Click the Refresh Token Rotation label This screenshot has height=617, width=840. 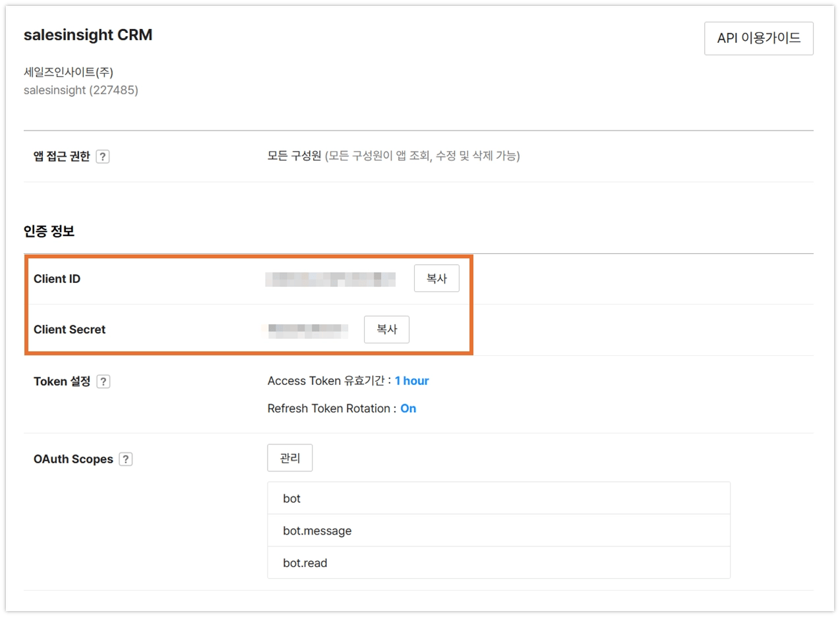pos(332,409)
